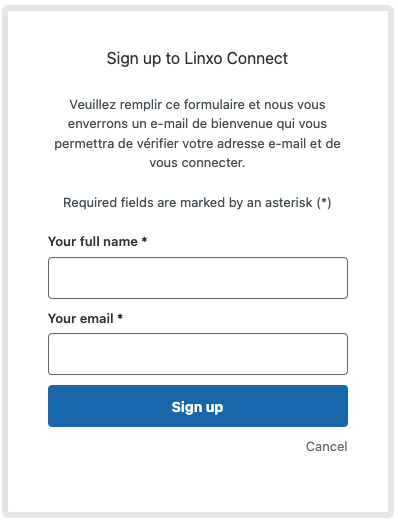Click the required fields asterisk note
The image size is (398, 522).
(197, 203)
